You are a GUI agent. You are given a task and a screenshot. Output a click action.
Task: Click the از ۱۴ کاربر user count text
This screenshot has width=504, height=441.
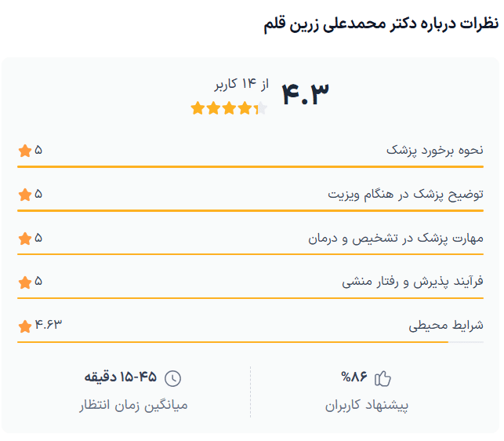[241, 84]
